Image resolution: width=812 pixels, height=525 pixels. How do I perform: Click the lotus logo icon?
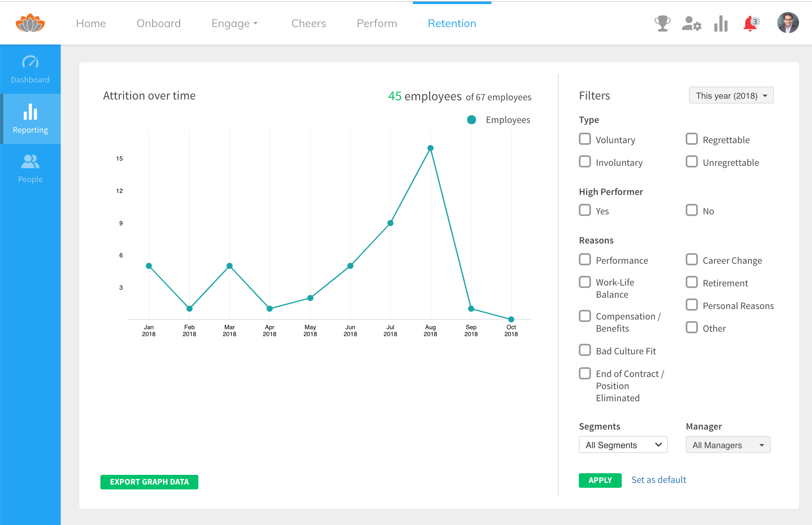30,23
